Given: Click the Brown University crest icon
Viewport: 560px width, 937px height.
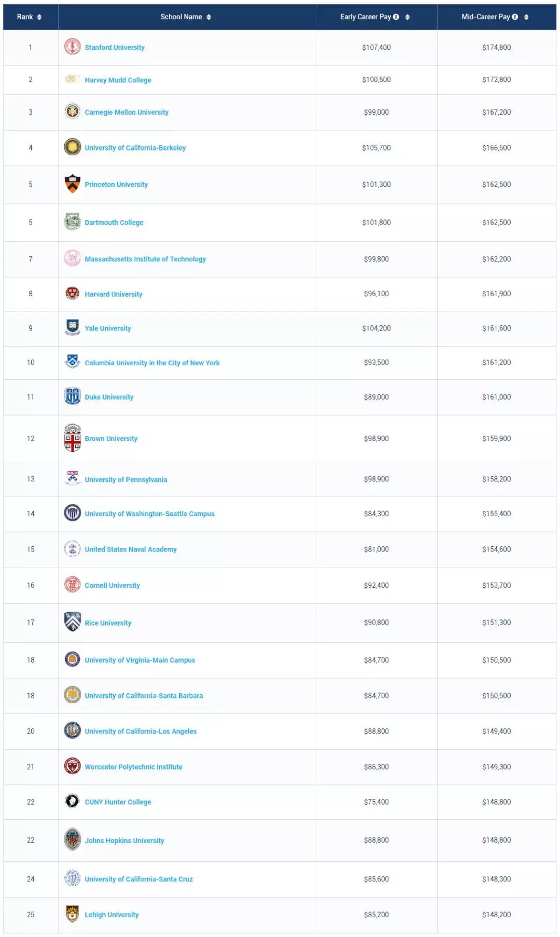Looking at the screenshot, I should [x=72, y=438].
